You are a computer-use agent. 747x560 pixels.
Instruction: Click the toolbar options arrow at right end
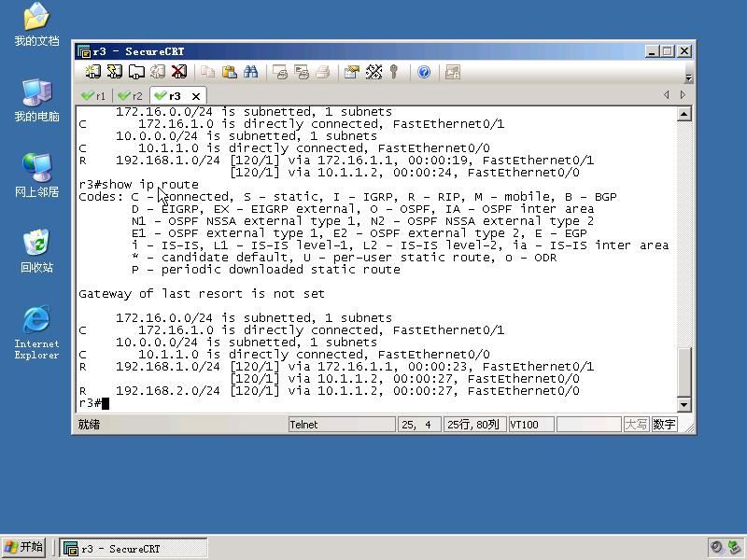(688, 77)
